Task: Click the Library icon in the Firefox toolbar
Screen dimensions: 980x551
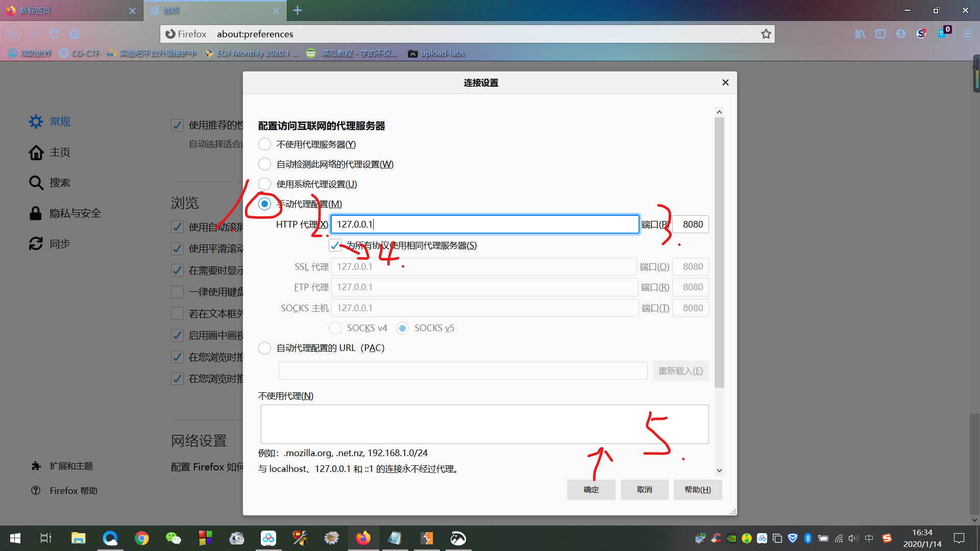Action: pyautogui.click(x=860, y=34)
